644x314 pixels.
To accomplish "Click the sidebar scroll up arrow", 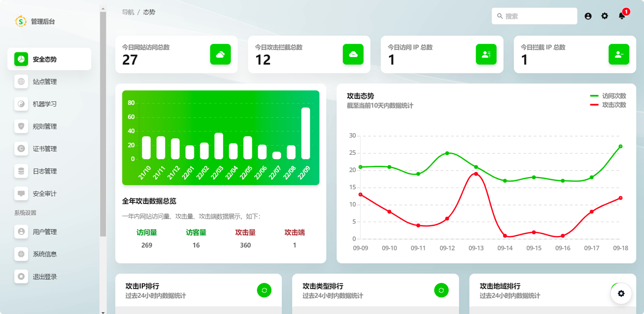I will [103, 9].
